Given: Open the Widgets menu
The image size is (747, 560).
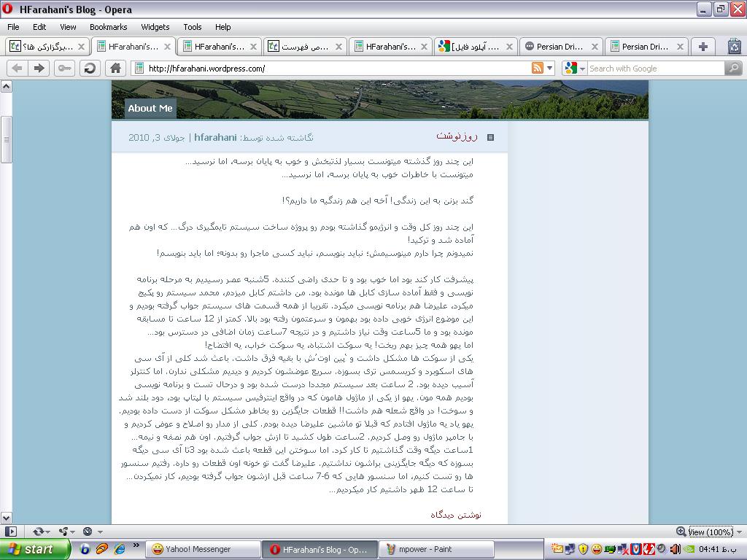Looking at the screenshot, I should [155, 27].
